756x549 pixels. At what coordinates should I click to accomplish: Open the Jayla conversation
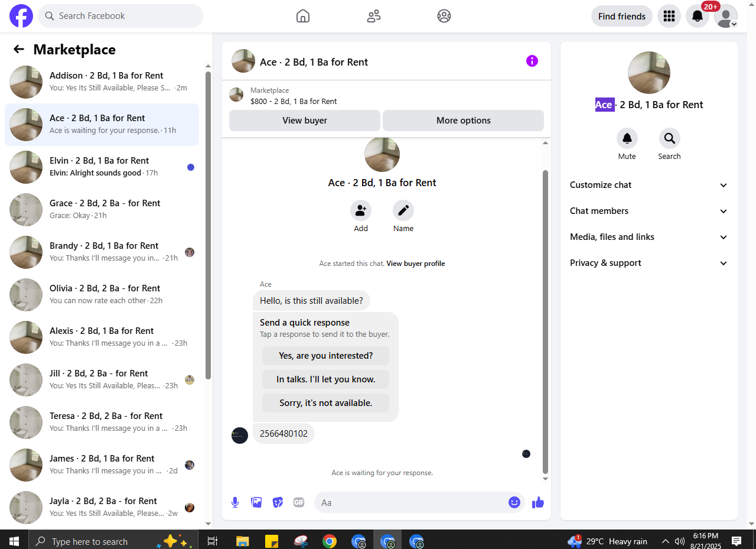coord(102,508)
